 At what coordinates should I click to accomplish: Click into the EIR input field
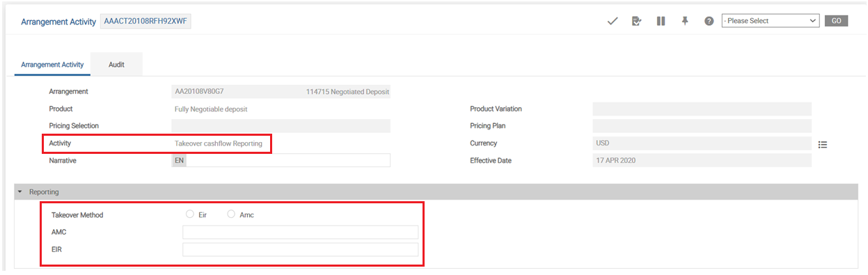point(300,249)
